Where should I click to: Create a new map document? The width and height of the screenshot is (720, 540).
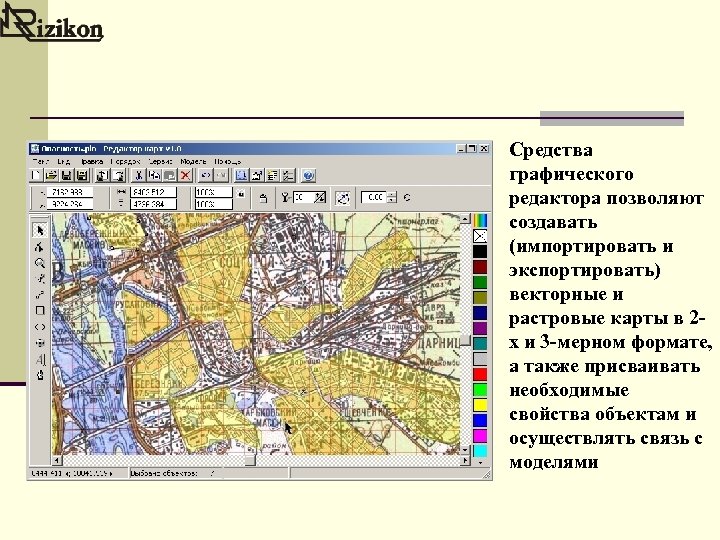tap(36, 175)
